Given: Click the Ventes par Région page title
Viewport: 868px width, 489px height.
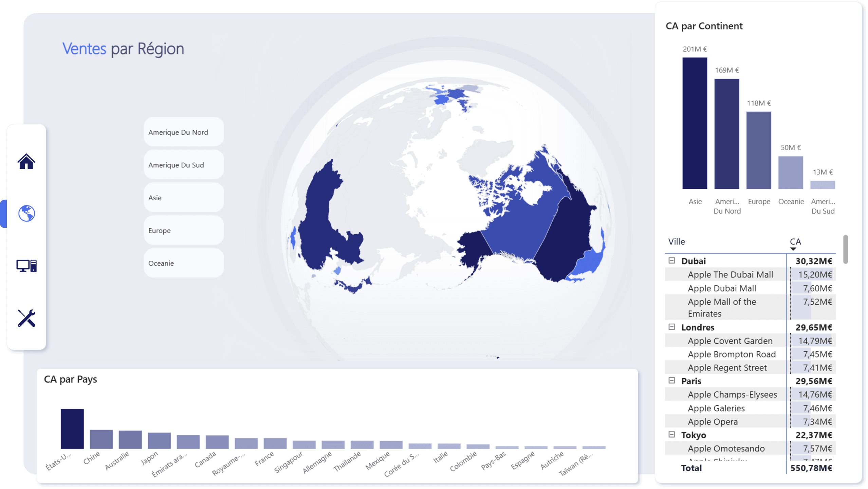Looking at the screenshot, I should tap(123, 49).
